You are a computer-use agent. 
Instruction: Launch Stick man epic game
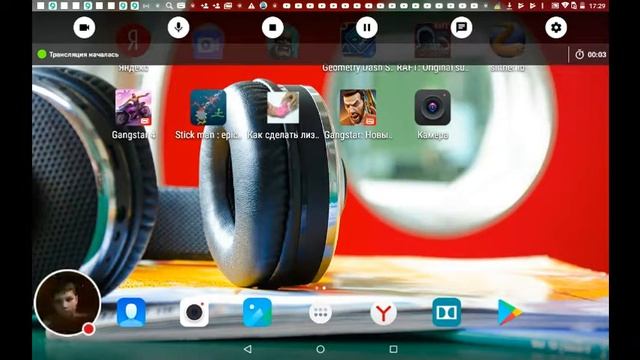(208, 107)
